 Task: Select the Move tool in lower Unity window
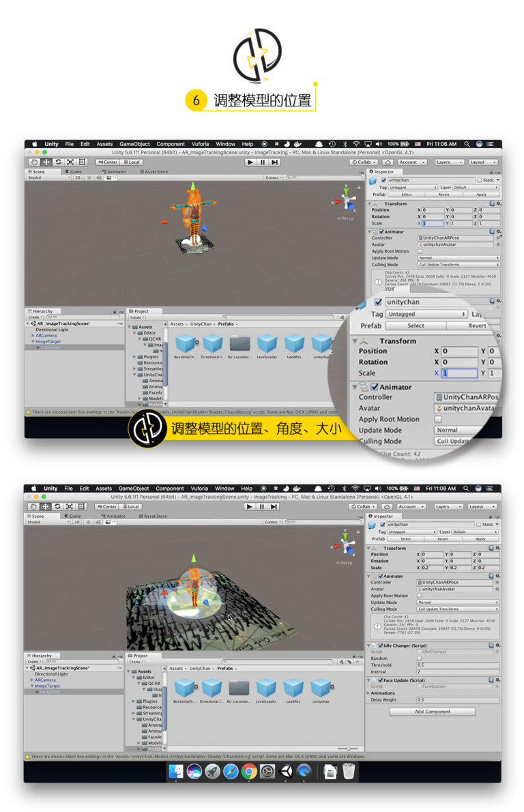point(45,506)
